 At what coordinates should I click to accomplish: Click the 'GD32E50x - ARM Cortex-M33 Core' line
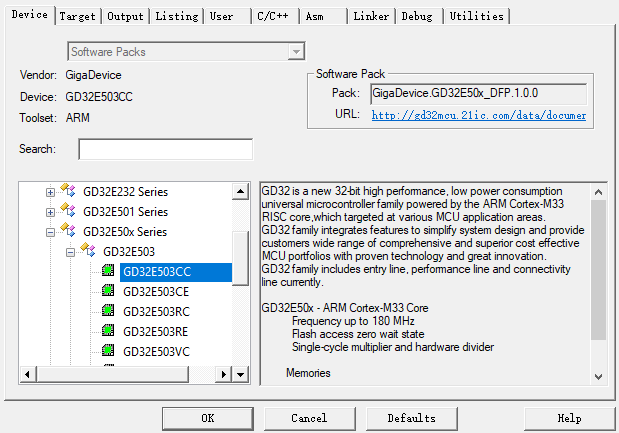tap(345, 308)
